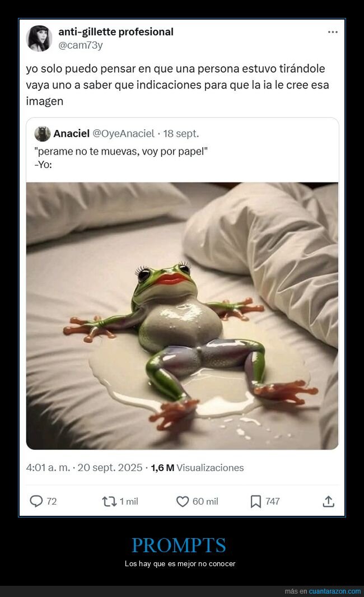This screenshot has width=364, height=597.
Task: Click the quoted tweet date 18 sept.
Action: (x=181, y=134)
